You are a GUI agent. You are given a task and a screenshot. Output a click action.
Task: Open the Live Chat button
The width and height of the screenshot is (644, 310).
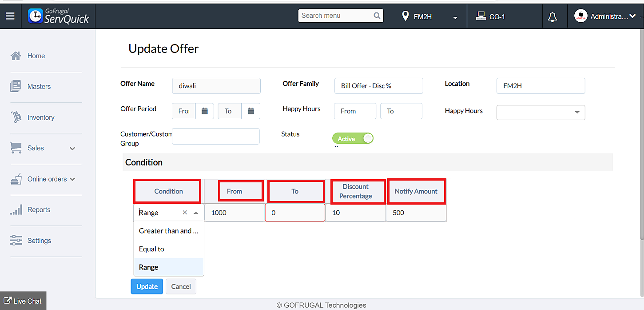[23, 301]
